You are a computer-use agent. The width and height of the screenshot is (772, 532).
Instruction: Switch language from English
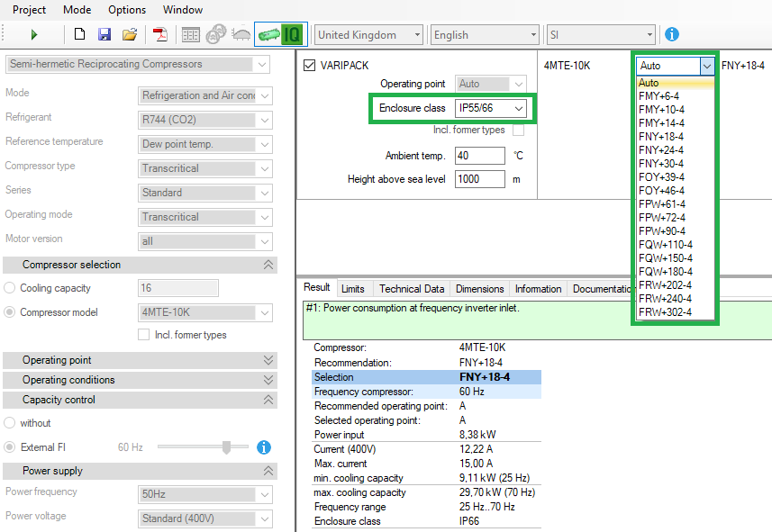click(x=484, y=33)
